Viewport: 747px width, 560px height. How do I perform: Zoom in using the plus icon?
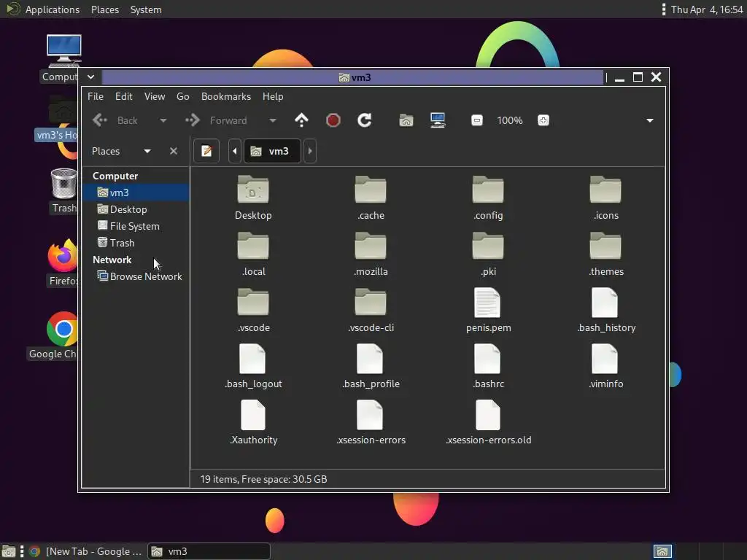tap(543, 120)
